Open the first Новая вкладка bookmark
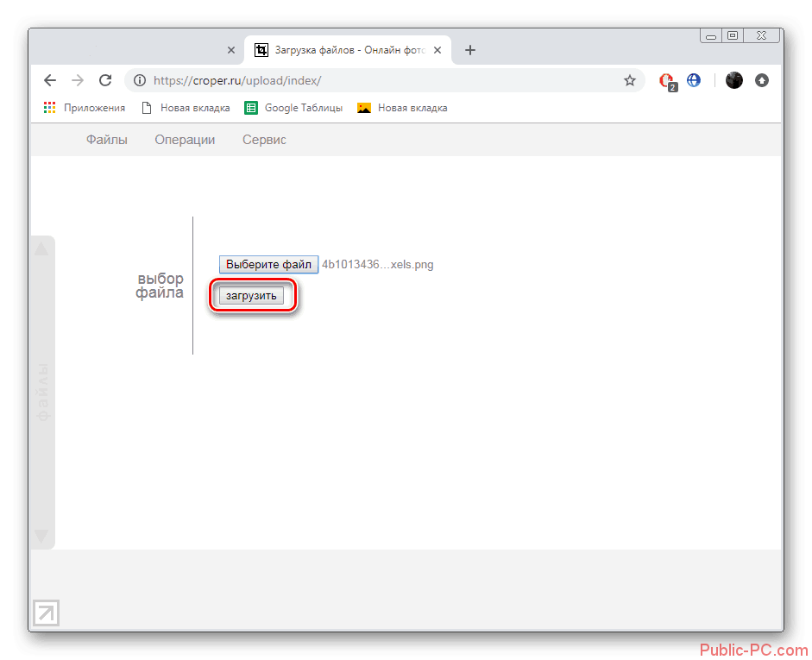Viewport: 812px width, 660px height. pos(186,108)
